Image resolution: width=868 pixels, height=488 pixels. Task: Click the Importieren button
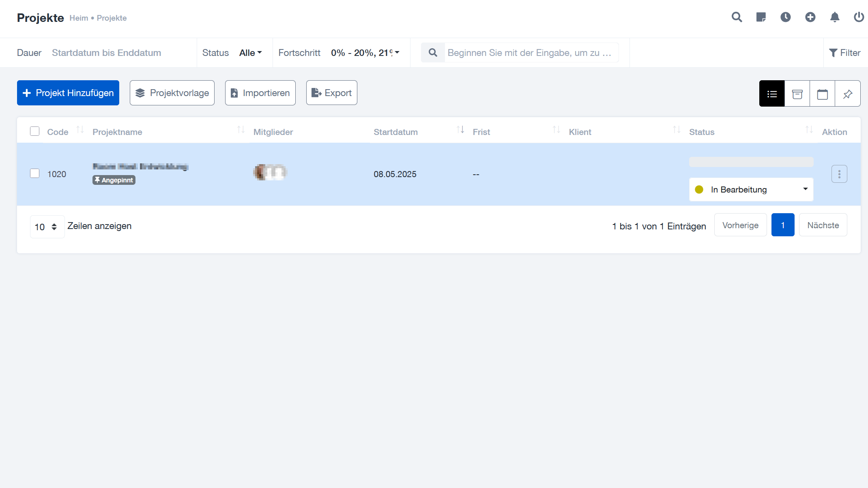[260, 93]
